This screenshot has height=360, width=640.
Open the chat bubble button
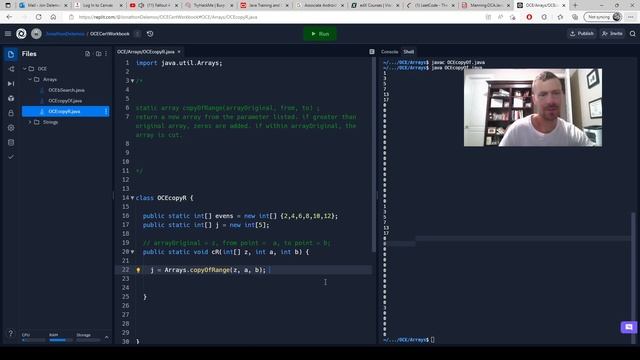coord(629,327)
